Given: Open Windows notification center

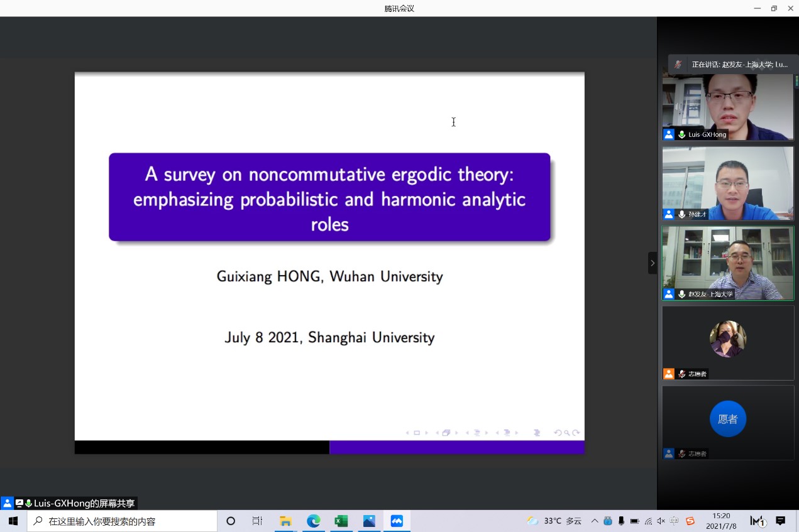Looking at the screenshot, I should (x=781, y=521).
